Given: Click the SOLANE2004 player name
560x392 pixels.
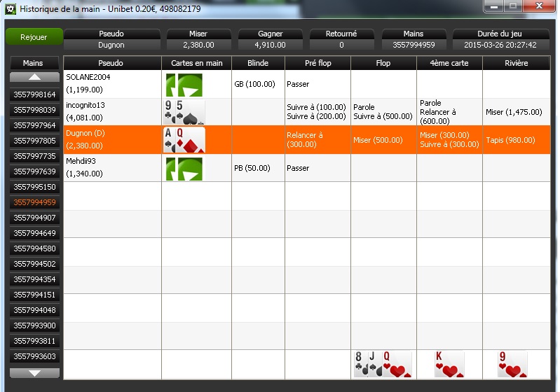Looking at the screenshot, I should click(88, 77).
